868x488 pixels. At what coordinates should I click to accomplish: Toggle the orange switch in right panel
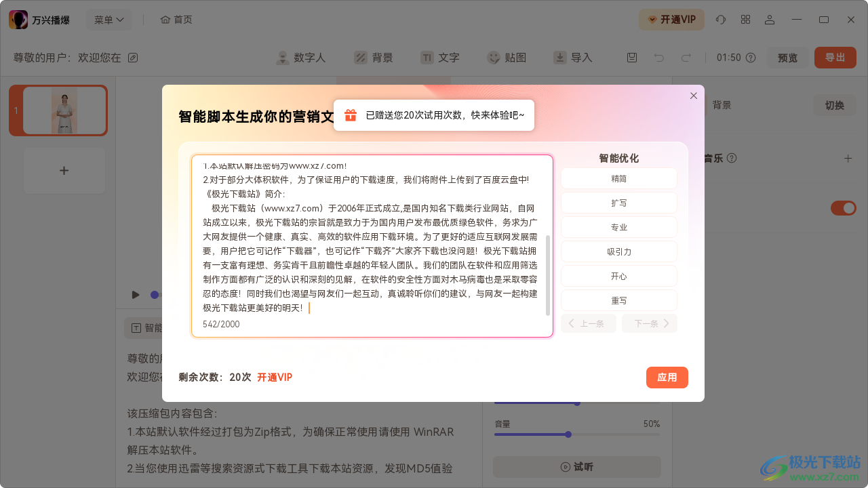point(844,208)
